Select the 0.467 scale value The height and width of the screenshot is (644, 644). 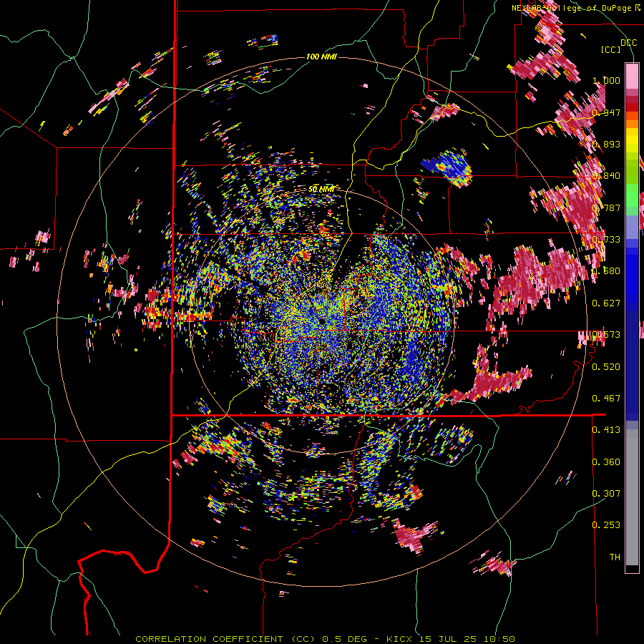606,398
